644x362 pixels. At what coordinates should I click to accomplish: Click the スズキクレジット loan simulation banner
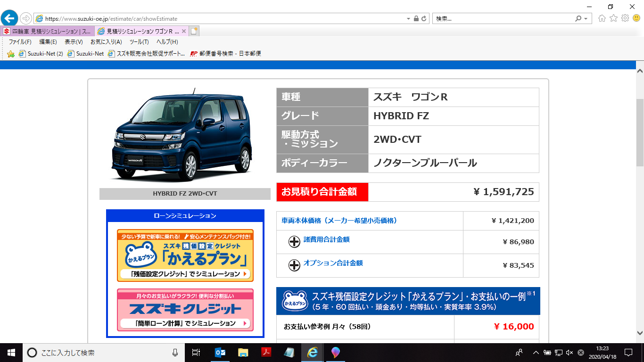pyautogui.click(x=185, y=310)
